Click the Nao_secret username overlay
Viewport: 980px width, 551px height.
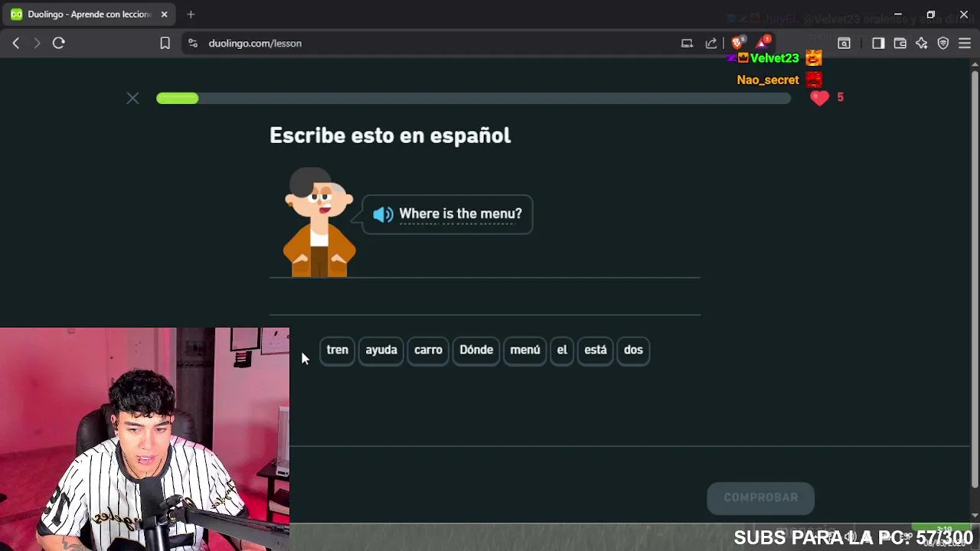tap(767, 80)
